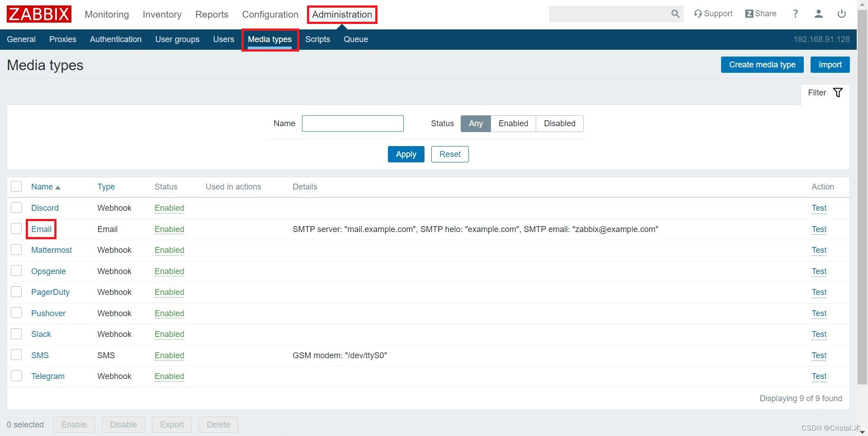Open the Inventory menu
868x436 pixels.
162,14
